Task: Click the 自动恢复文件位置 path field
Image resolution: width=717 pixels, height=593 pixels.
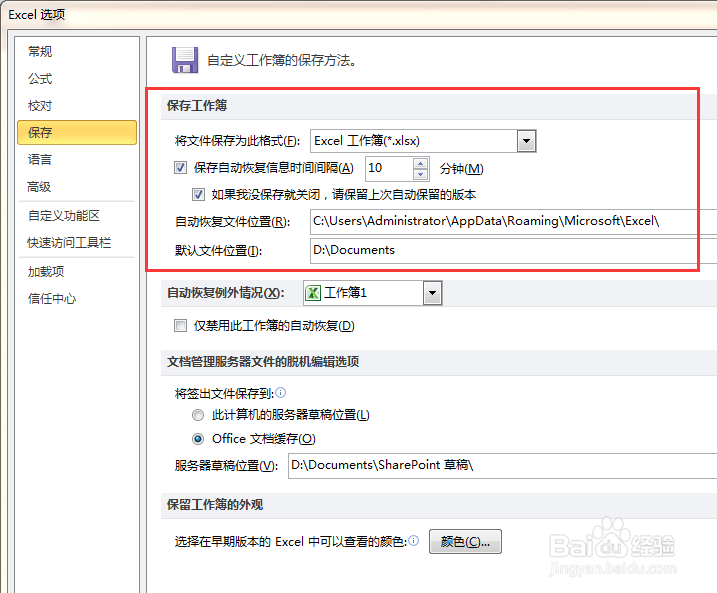Action: coord(513,221)
